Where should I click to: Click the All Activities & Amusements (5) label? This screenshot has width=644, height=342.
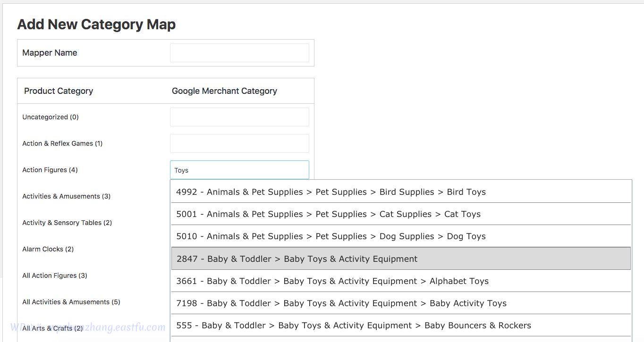(x=71, y=302)
